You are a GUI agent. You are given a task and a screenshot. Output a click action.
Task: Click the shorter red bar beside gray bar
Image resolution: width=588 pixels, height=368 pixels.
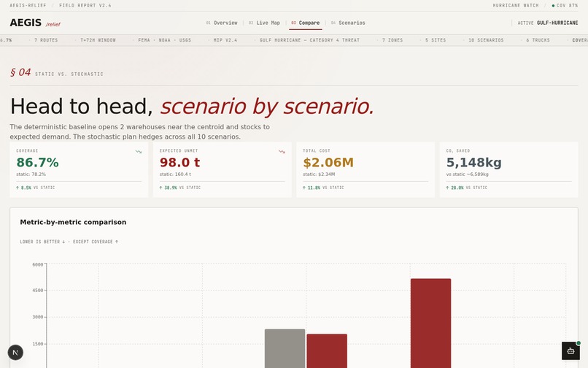point(327,350)
